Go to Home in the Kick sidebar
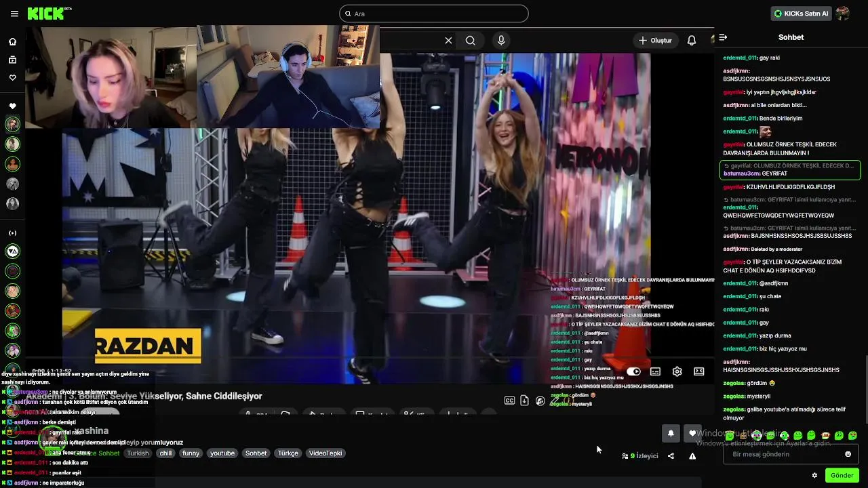The image size is (868, 488). tap(12, 41)
